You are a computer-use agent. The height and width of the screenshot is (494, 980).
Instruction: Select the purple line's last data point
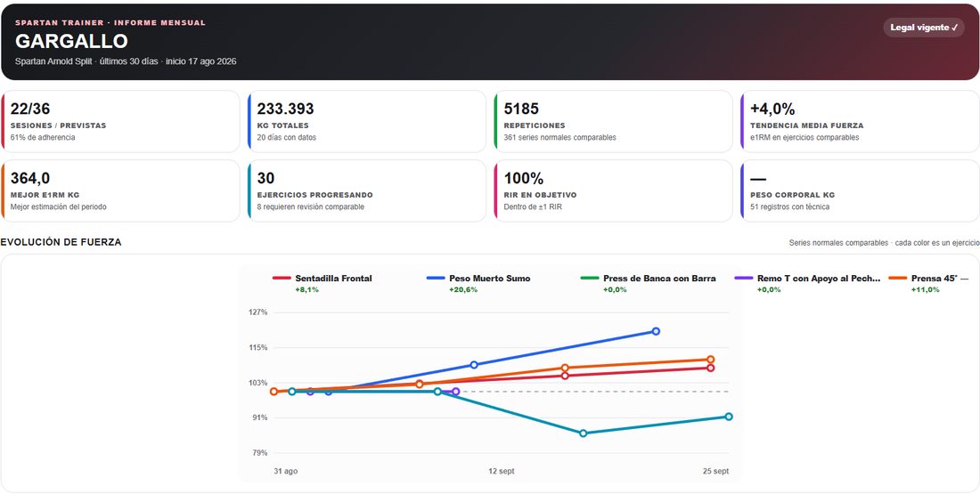(x=455, y=392)
